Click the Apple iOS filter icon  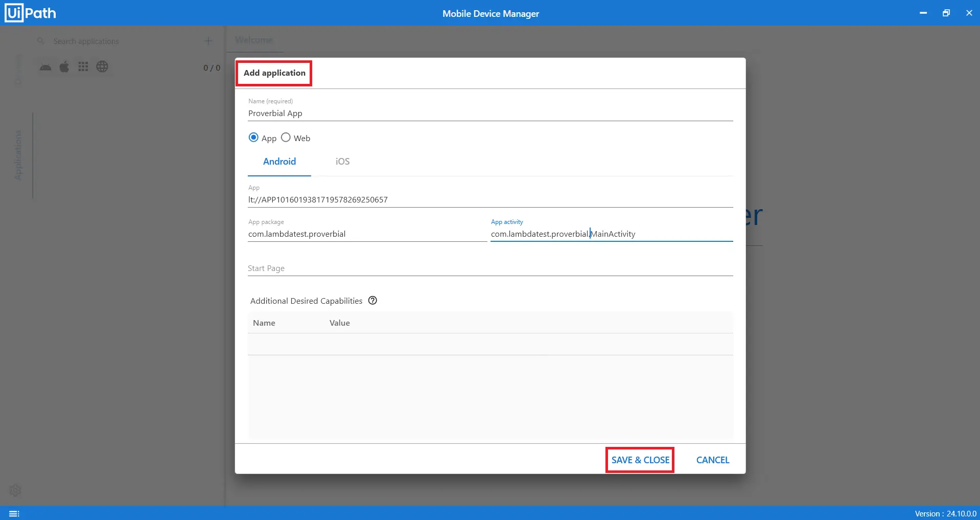point(64,67)
